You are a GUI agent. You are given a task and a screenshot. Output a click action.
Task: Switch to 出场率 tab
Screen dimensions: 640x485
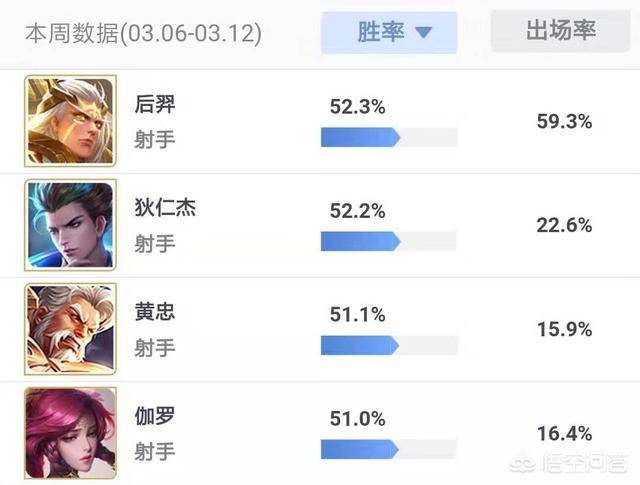[x=560, y=31]
